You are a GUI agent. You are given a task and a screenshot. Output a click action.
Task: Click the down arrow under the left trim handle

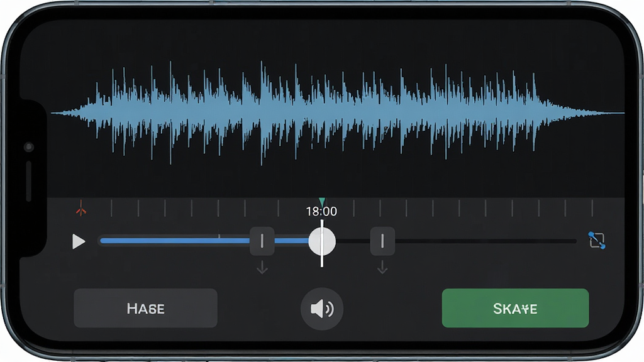[262, 268]
